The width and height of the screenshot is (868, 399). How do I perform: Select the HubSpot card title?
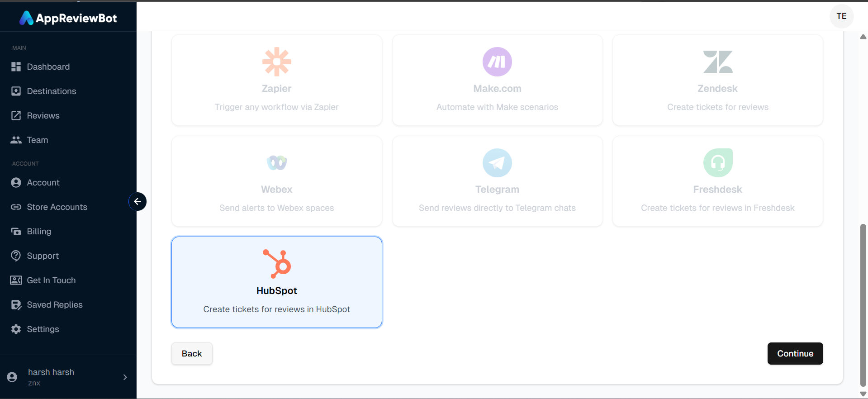point(276,291)
